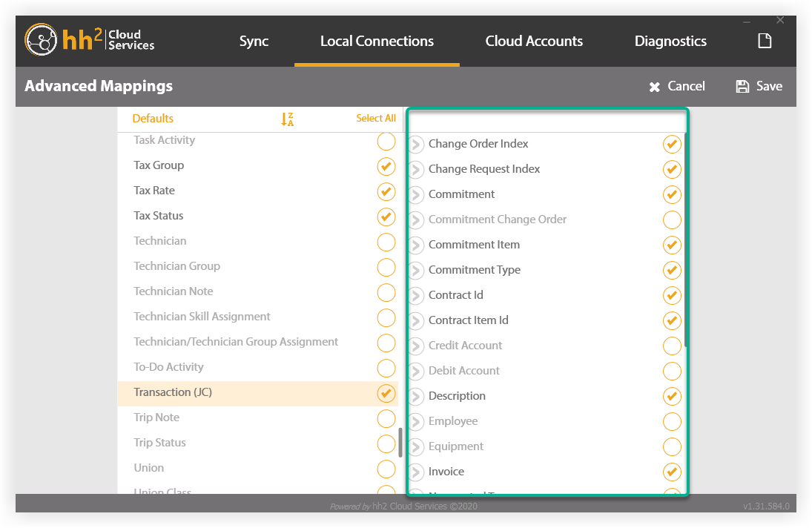
Task: Click the hh2 Cloud Services logo
Action: [90, 41]
